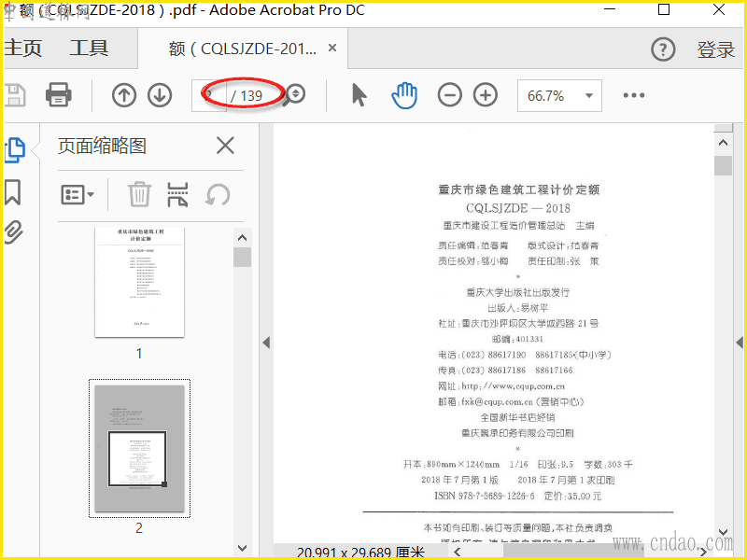The height and width of the screenshot is (560, 747).
Task: Toggle the page thumbnails sidebar icon
Action: 15,150
